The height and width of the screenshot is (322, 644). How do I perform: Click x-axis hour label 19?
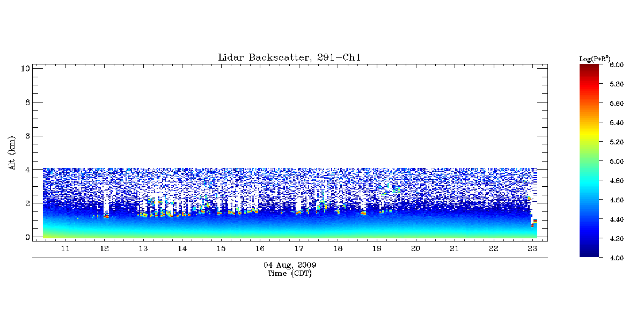coord(377,249)
